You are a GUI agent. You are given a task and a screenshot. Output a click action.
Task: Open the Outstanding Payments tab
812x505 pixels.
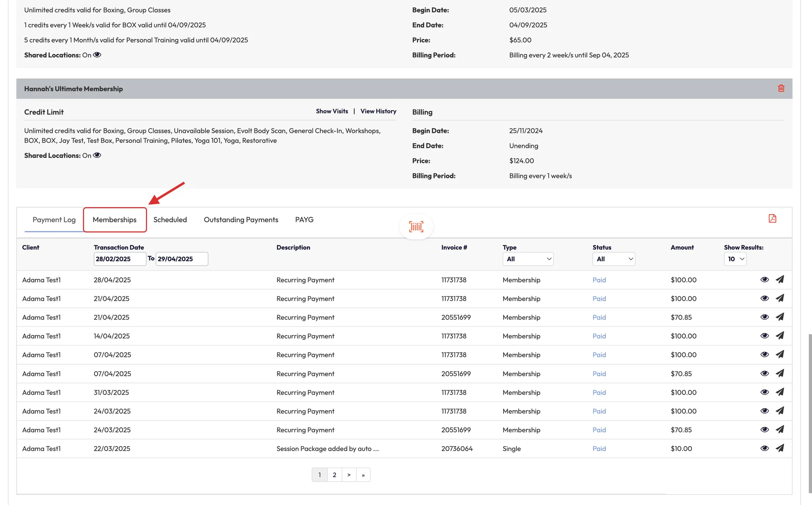241,220
